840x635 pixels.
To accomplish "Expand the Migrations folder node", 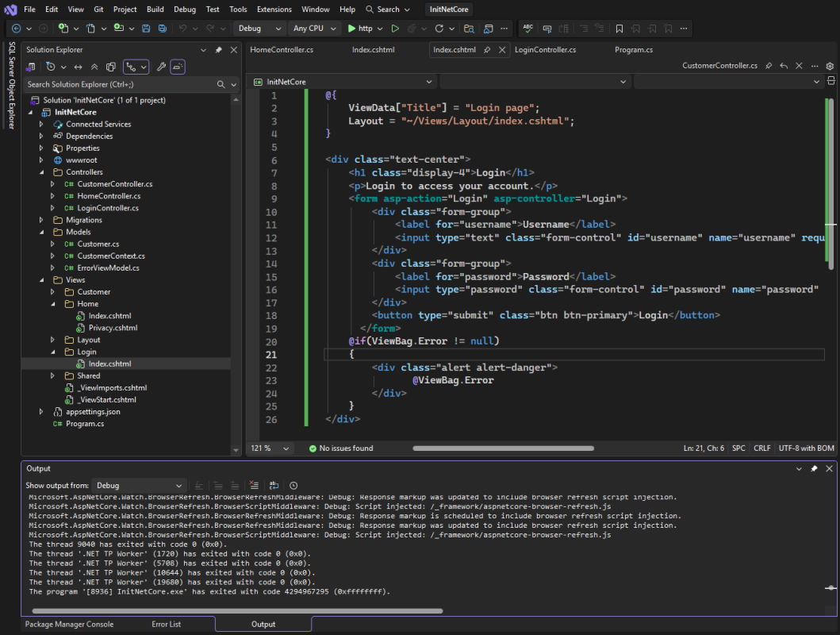I will tap(41, 220).
